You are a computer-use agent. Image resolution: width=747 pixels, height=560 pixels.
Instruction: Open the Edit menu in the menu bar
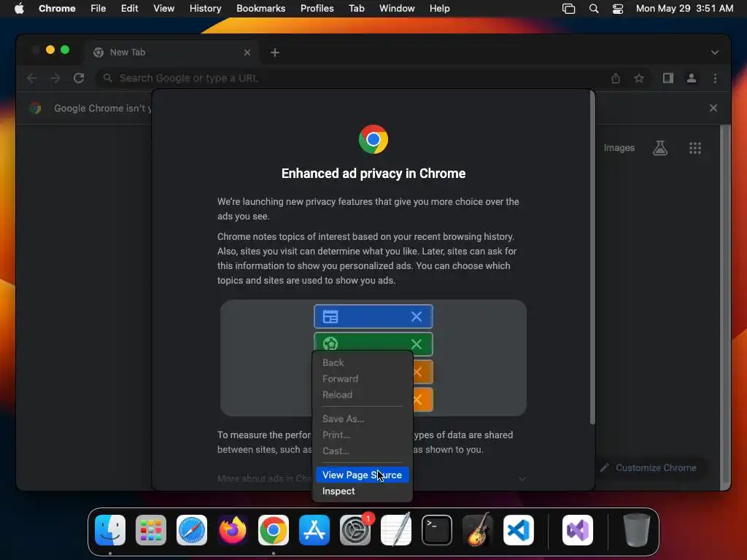[x=130, y=9]
